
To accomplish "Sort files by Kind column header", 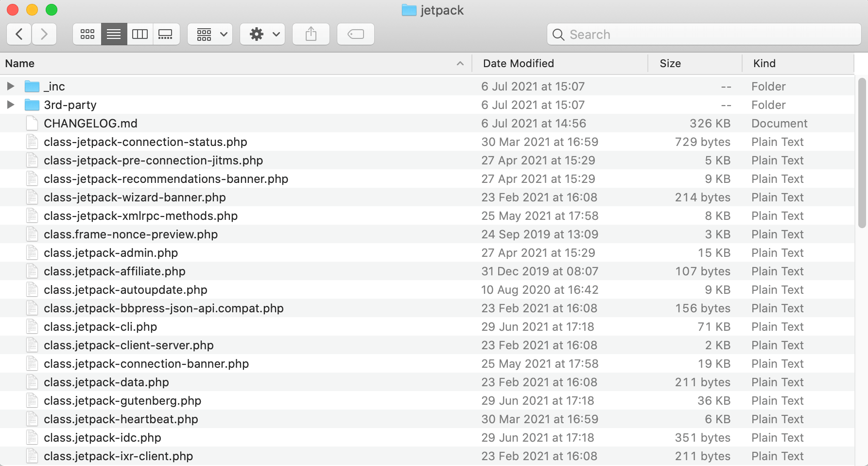I will (764, 64).
